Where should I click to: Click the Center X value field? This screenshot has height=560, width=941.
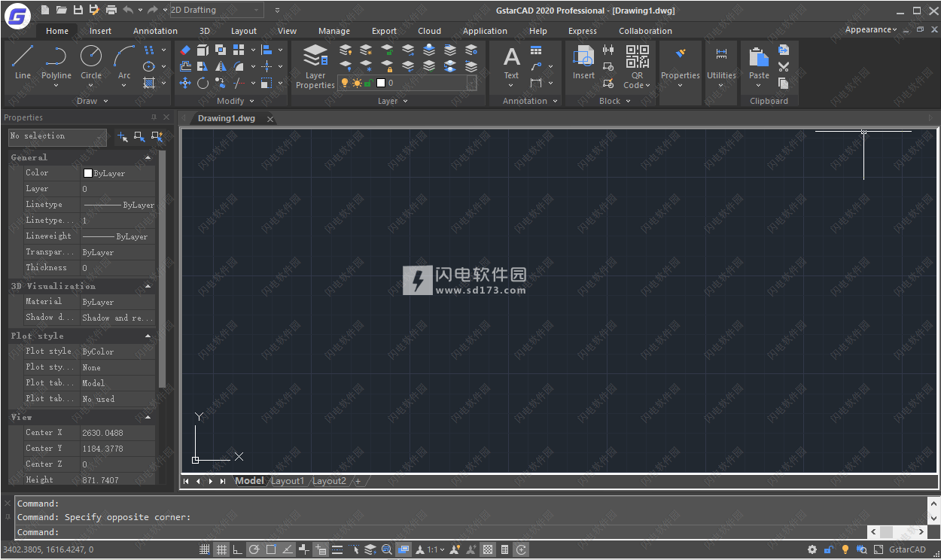117,433
